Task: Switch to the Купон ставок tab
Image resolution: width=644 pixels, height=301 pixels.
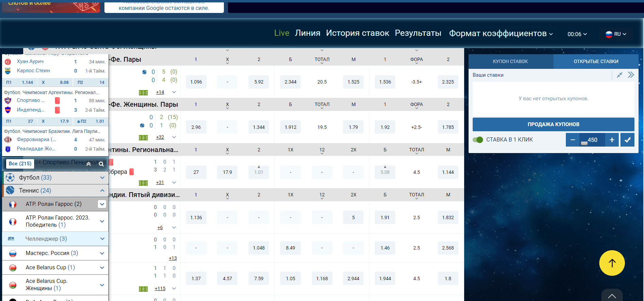Action: click(511, 61)
